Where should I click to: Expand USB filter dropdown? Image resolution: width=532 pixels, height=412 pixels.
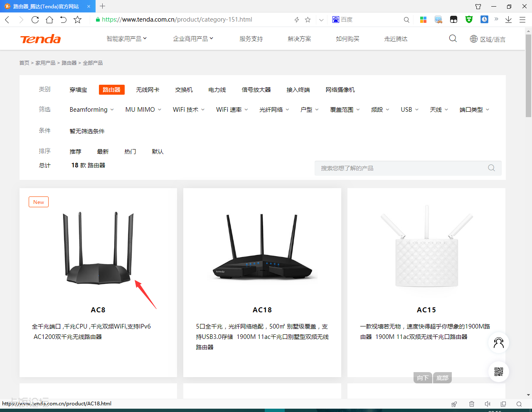(409, 110)
